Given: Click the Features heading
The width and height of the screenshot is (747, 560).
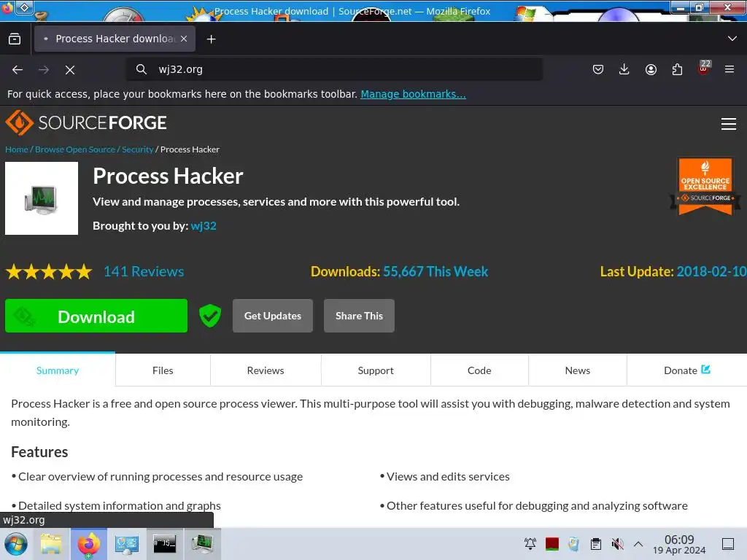Looking at the screenshot, I should tap(39, 452).
